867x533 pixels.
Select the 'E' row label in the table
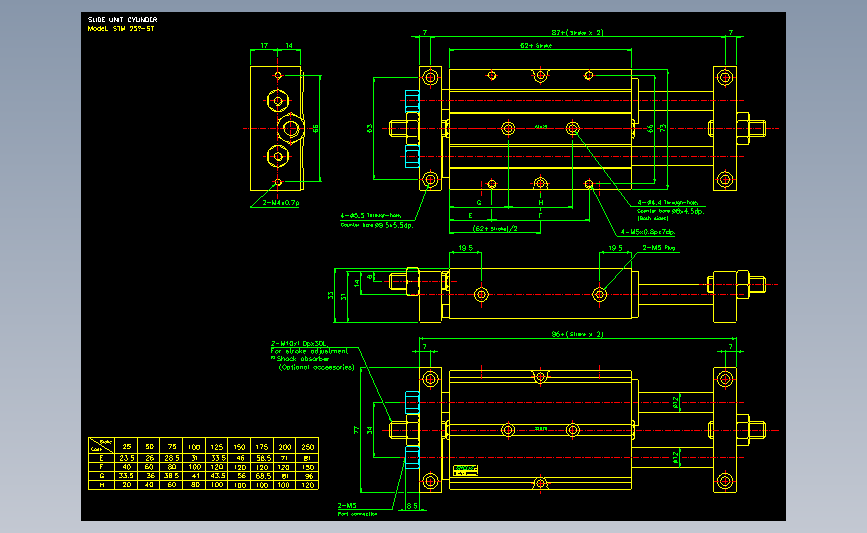tap(101, 458)
